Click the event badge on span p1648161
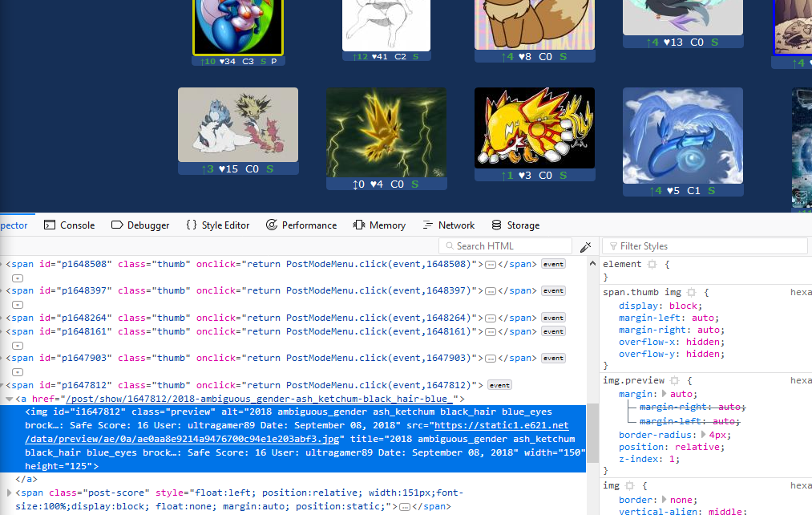Viewport: 812px width, 515px height. coord(553,331)
